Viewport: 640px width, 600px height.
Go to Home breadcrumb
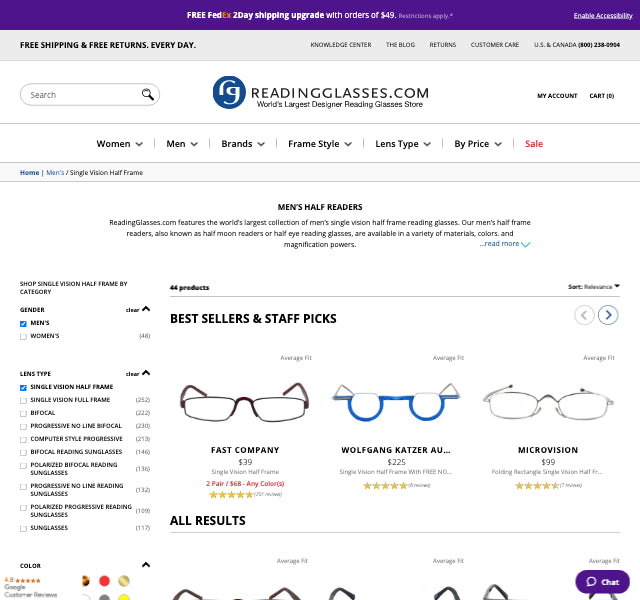[29, 173]
